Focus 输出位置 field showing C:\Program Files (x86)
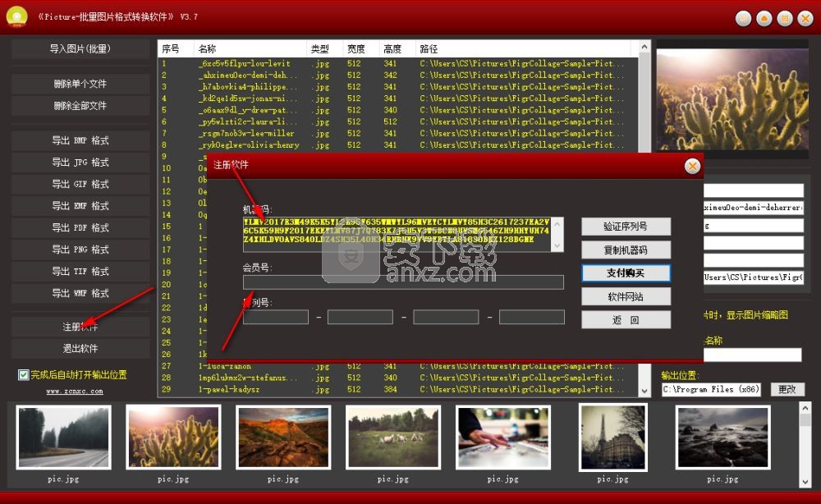821x504 pixels. pos(711,389)
